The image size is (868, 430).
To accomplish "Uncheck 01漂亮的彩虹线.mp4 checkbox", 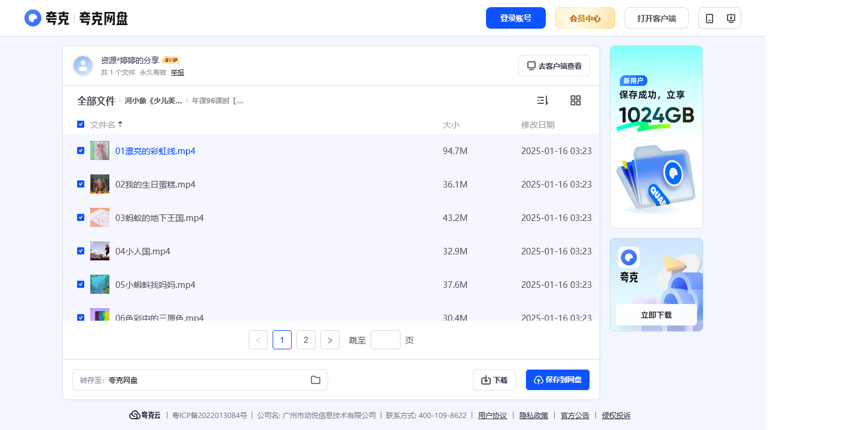I will pyautogui.click(x=81, y=150).
